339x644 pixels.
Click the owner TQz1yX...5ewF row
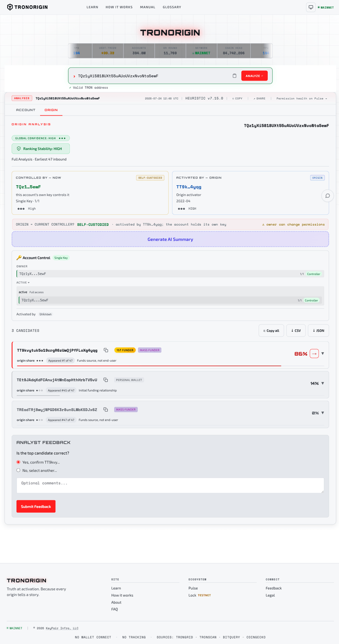click(170, 274)
